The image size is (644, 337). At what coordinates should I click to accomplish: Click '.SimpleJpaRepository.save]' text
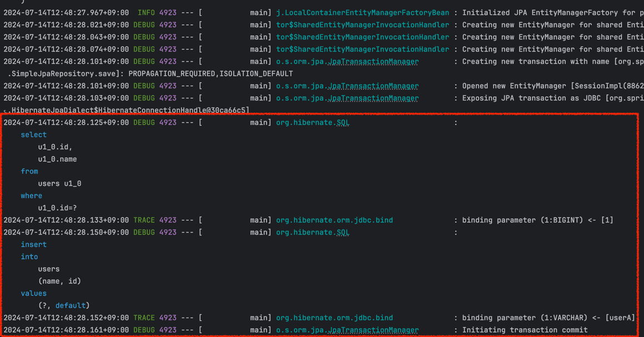[66, 74]
